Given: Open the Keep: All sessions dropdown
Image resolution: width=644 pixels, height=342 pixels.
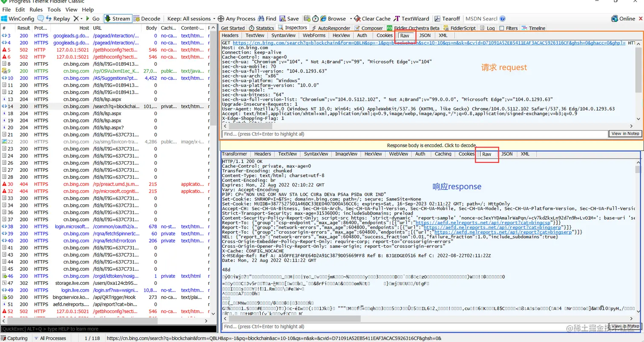Looking at the screenshot, I should 192,19.
